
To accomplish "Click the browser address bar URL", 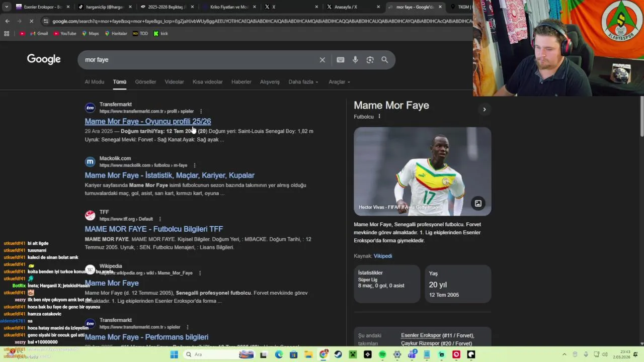I will [x=262, y=21].
